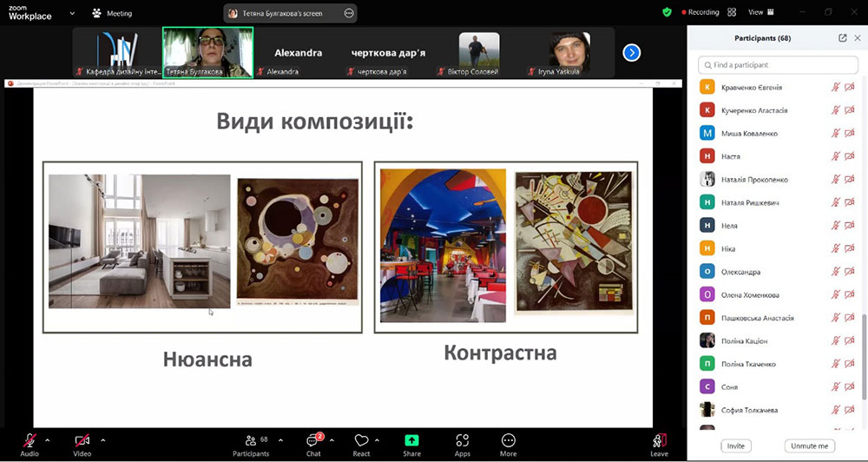Open the Zoom Workplace dropdown arrow
The image size is (868, 462).
coord(72,13)
